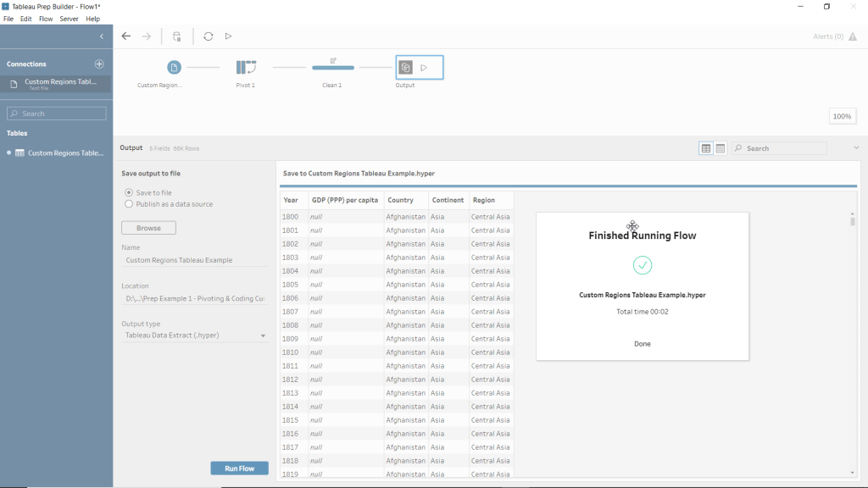Click the undo back arrow in toolbar

click(126, 36)
